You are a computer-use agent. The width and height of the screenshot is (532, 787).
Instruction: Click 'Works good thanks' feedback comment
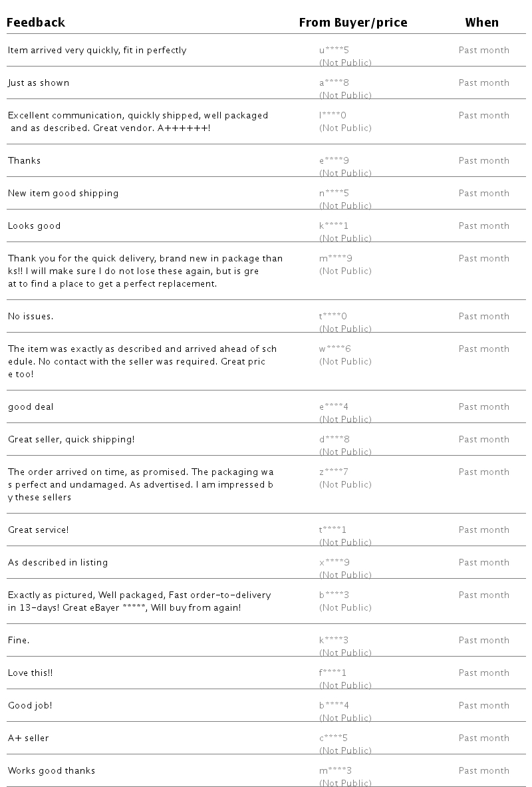51,770
